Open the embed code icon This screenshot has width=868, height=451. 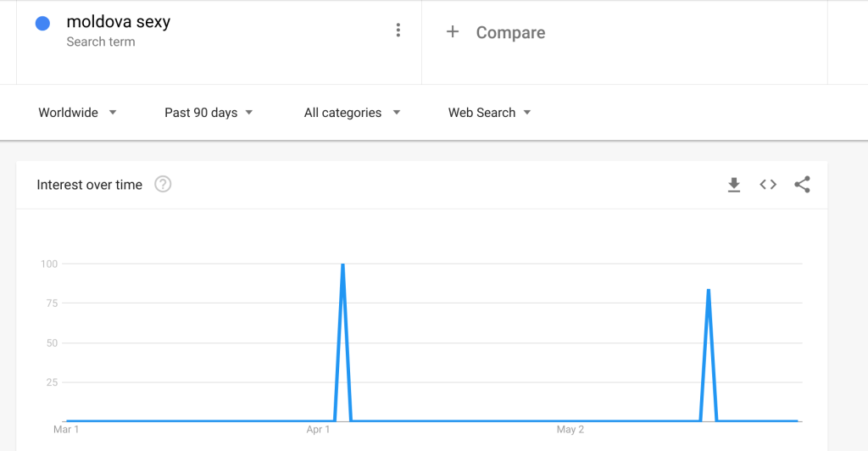coord(768,185)
